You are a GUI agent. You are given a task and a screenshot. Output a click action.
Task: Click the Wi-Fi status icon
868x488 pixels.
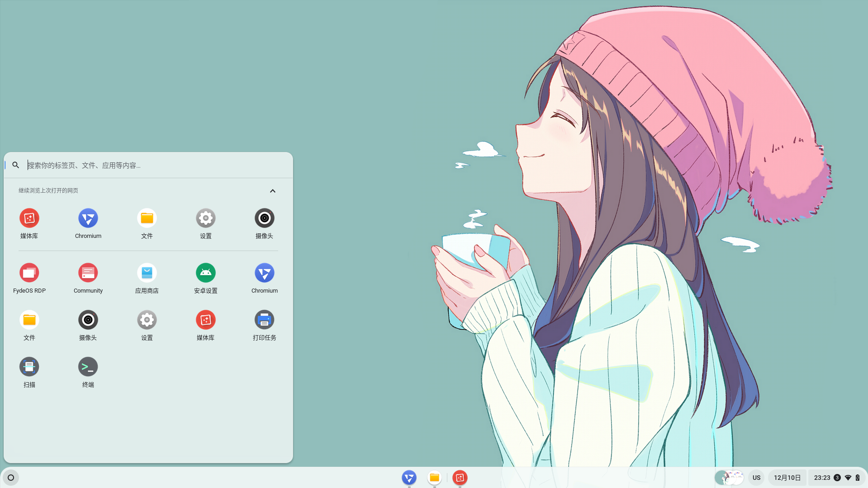(848, 478)
